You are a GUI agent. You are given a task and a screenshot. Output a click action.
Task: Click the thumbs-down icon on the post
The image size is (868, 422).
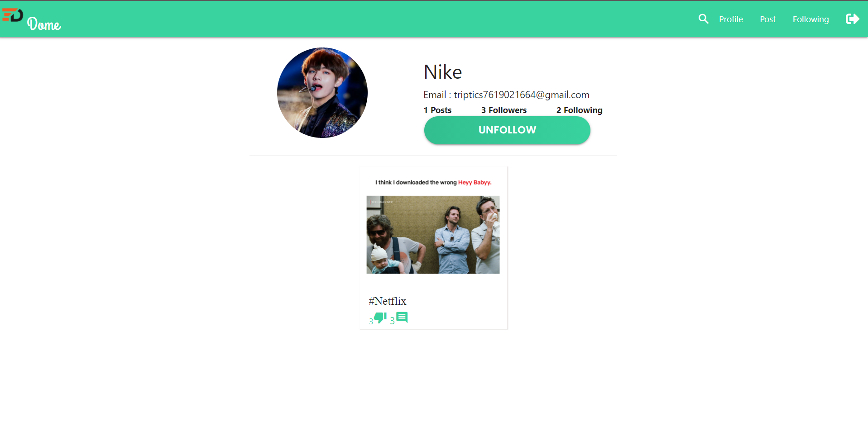(380, 318)
